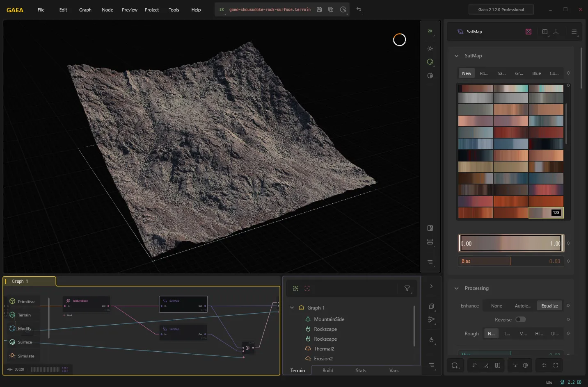
Task: Select None enhance option
Action: point(496,306)
